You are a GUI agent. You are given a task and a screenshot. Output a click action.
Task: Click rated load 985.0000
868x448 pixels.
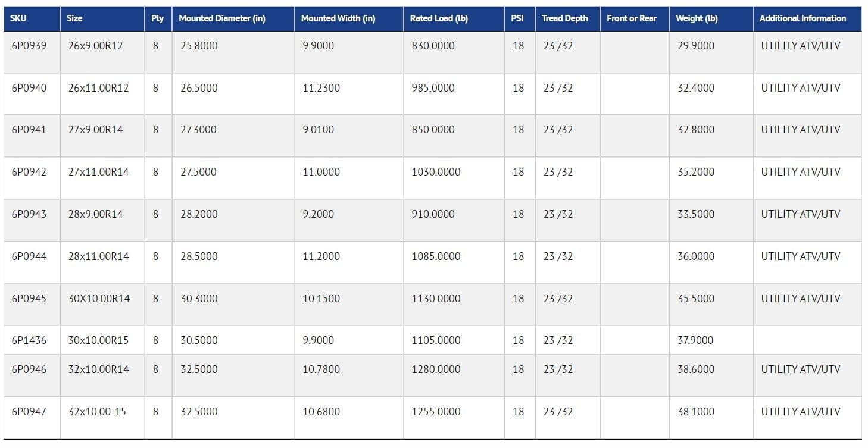(x=433, y=88)
